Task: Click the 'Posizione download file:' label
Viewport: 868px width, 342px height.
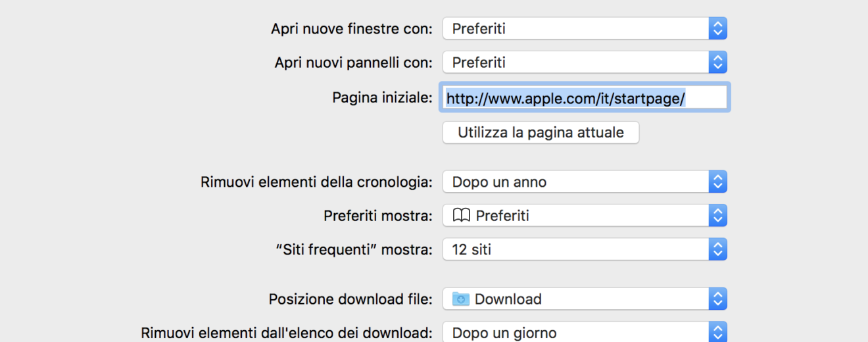Action: (350, 299)
